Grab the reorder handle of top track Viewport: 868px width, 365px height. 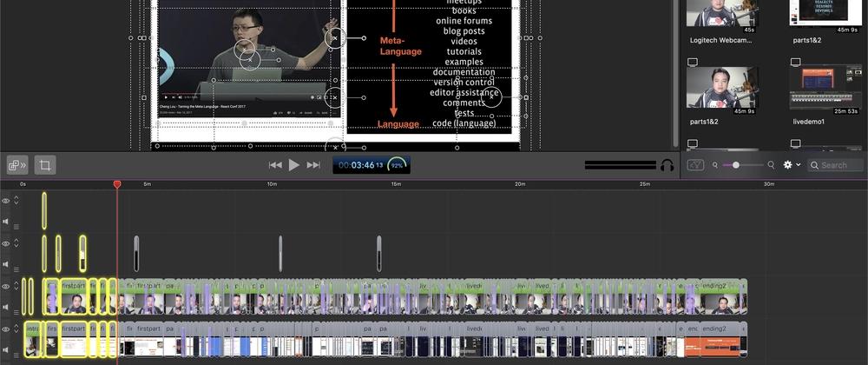pos(16,226)
